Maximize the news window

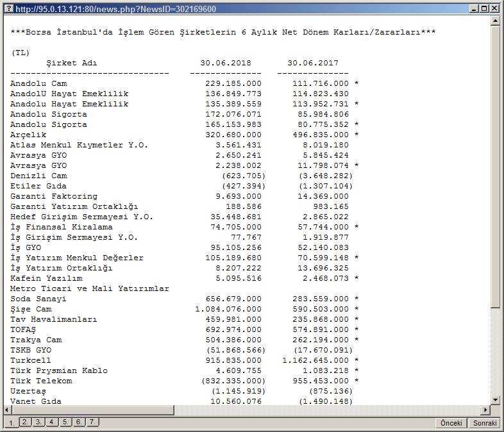click(484, 9)
